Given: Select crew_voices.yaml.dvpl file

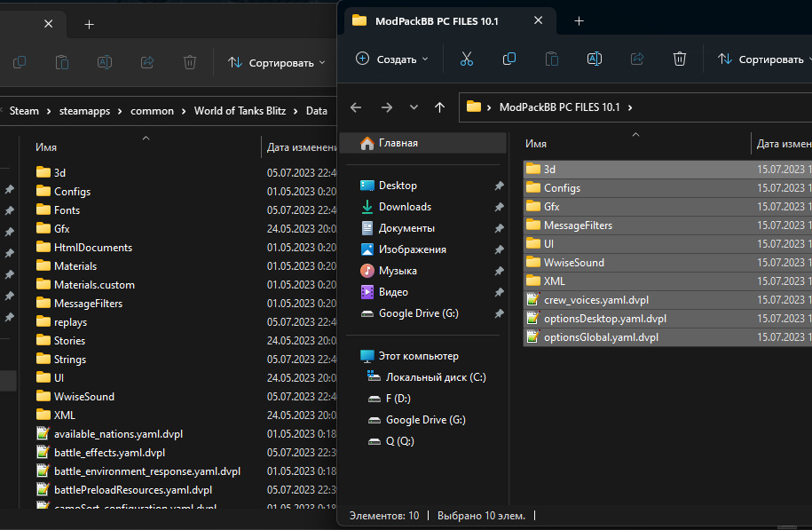Looking at the screenshot, I should pyautogui.click(x=667, y=300).
